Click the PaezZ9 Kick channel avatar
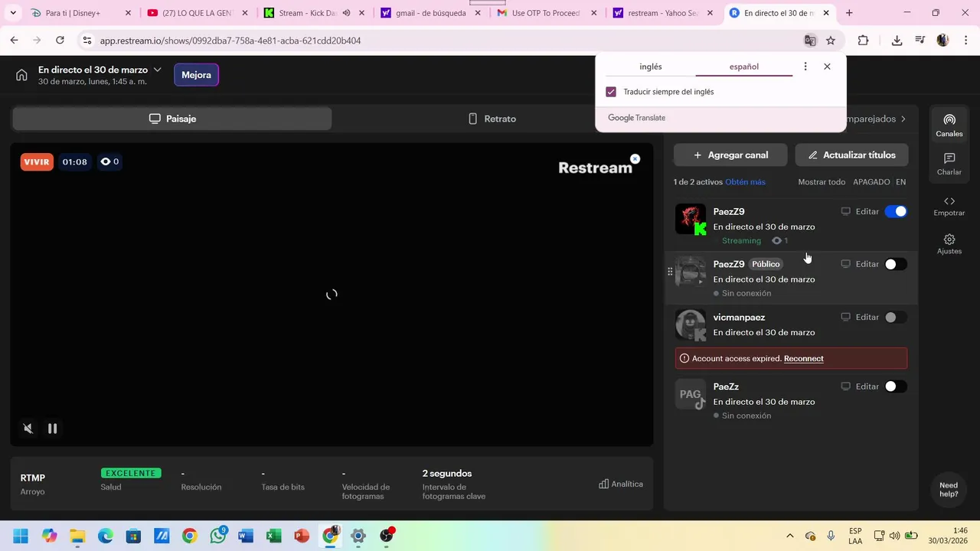Screen dimensions: 980x551 (x=691, y=220)
